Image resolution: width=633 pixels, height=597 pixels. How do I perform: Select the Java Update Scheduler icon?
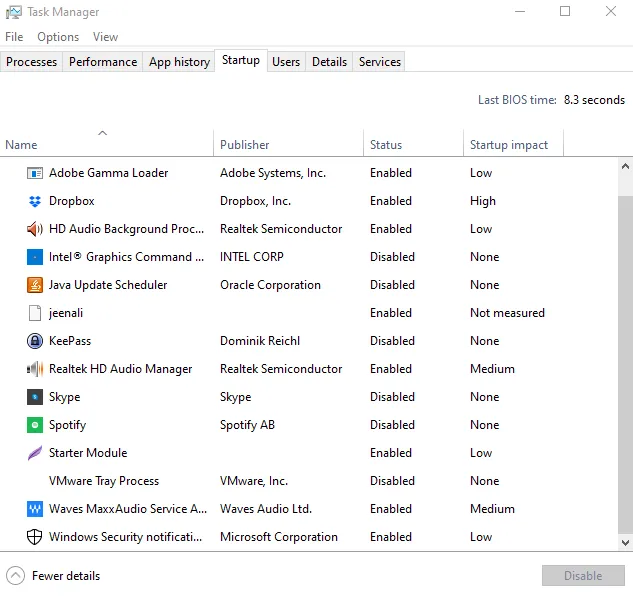[x=35, y=285]
